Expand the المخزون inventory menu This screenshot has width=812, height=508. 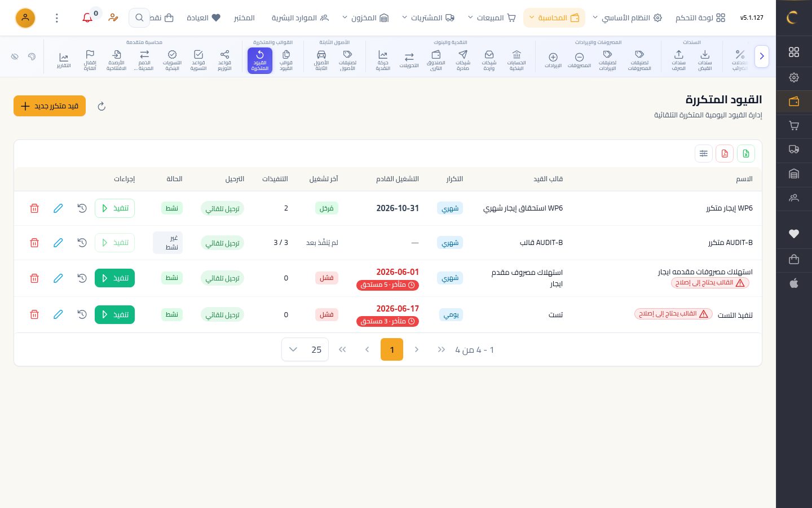tap(365, 18)
